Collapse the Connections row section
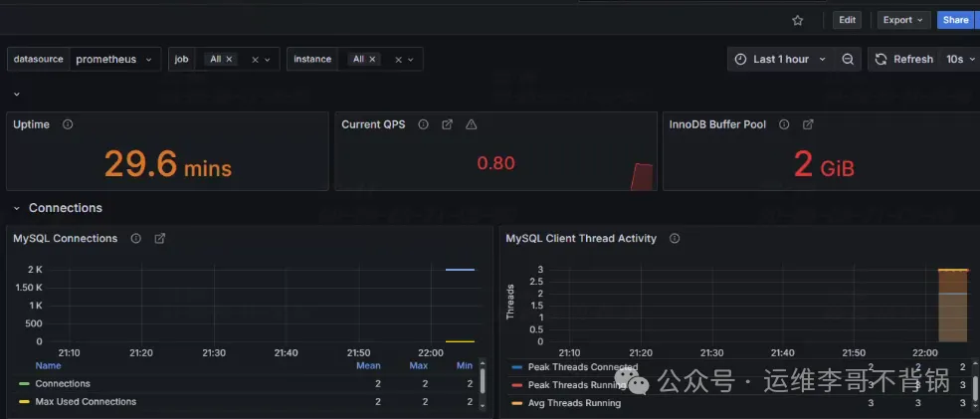 point(17,208)
